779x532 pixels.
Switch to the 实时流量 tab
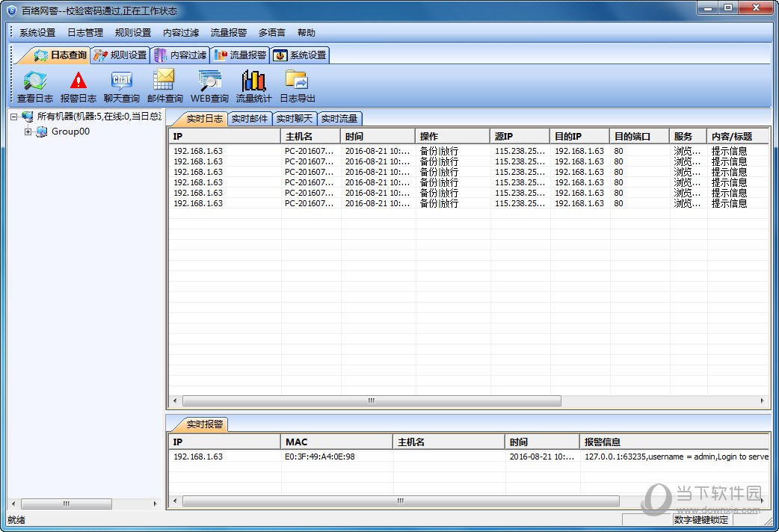(x=339, y=119)
